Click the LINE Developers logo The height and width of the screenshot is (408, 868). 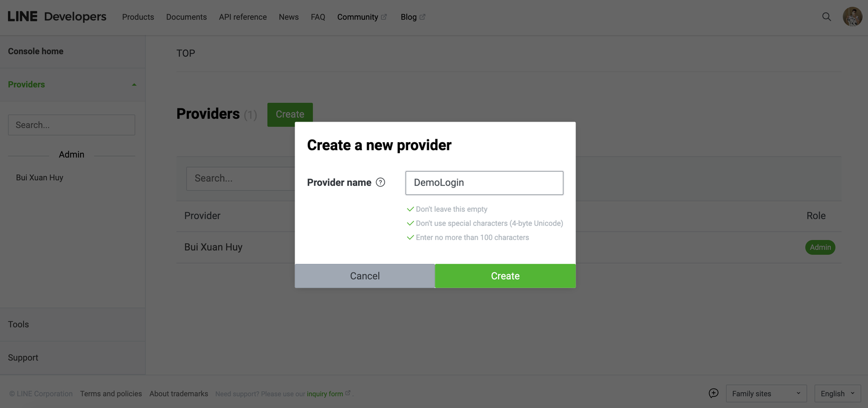tap(57, 17)
